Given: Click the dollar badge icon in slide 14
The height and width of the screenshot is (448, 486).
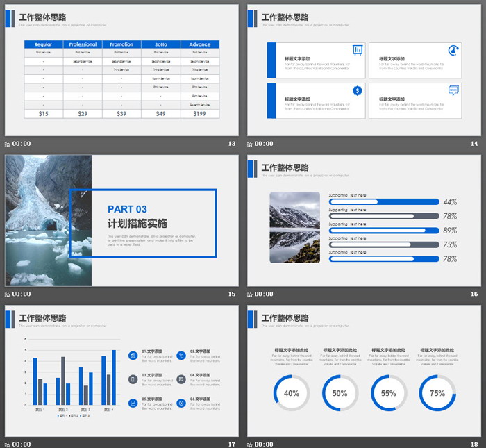Looking at the screenshot, I should tap(358, 90).
